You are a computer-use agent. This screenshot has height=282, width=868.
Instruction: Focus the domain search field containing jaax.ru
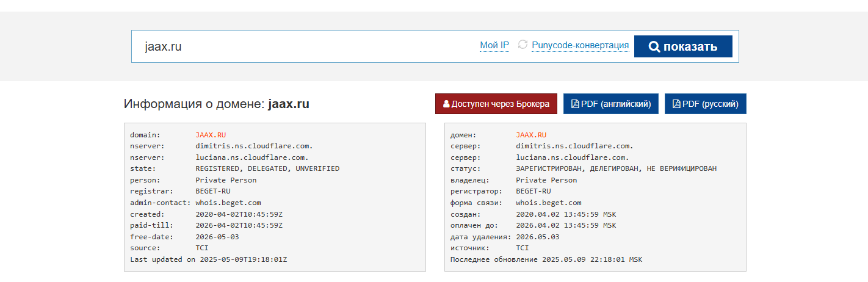pos(305,46)
